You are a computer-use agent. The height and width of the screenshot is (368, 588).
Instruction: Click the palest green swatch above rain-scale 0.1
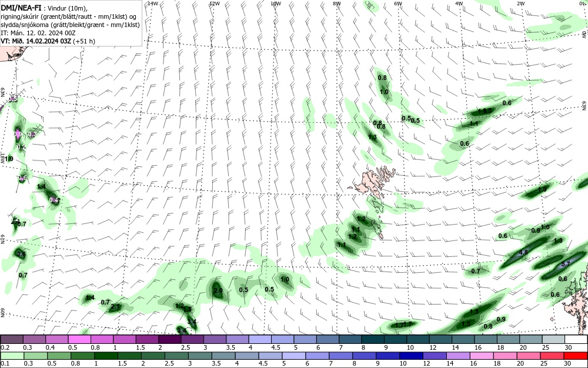12,356
